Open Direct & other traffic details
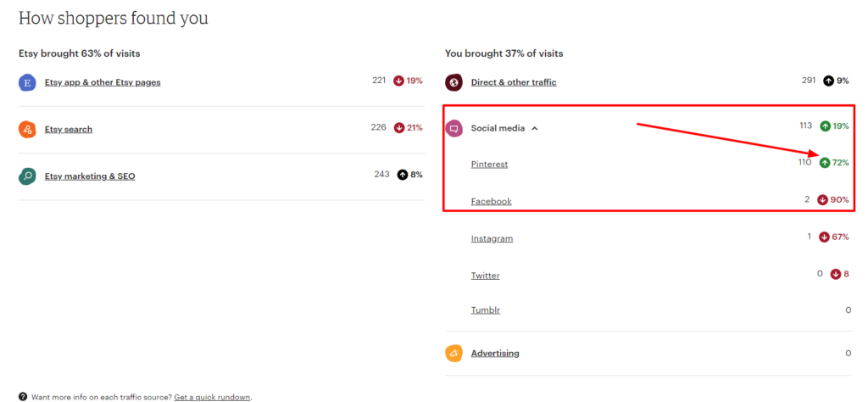Viewport: 868px width, 402px height. click(x=514, y=82)
